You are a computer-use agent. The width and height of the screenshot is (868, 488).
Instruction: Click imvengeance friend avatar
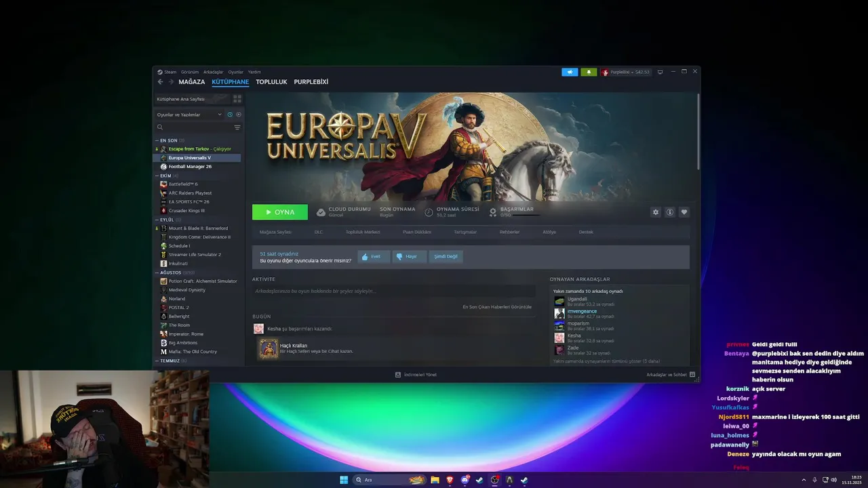pyautogui.click(x=559, y=314)
